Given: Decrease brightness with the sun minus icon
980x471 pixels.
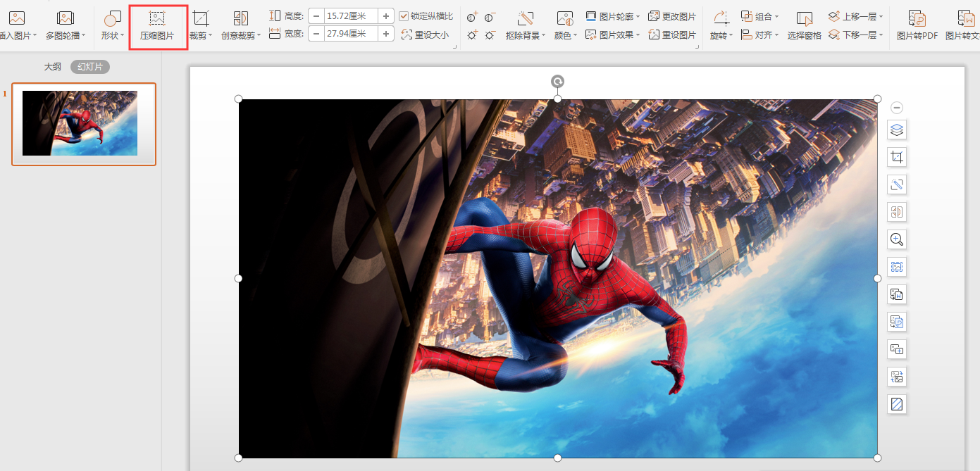Looking at the screenshot, I should coord(490,34).
